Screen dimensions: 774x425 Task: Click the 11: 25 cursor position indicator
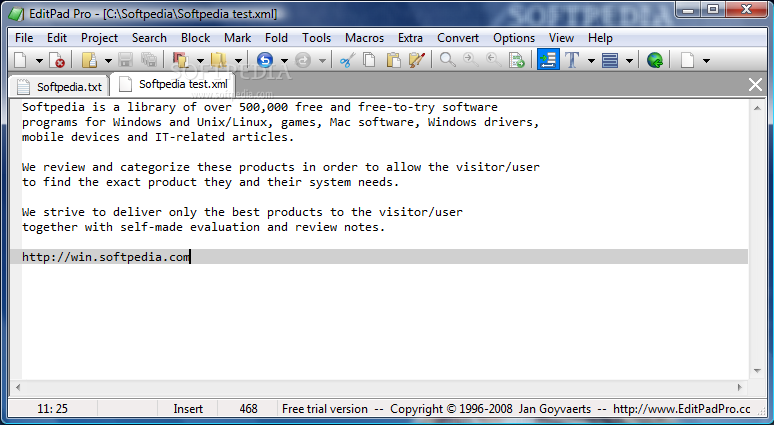[52, 409]
